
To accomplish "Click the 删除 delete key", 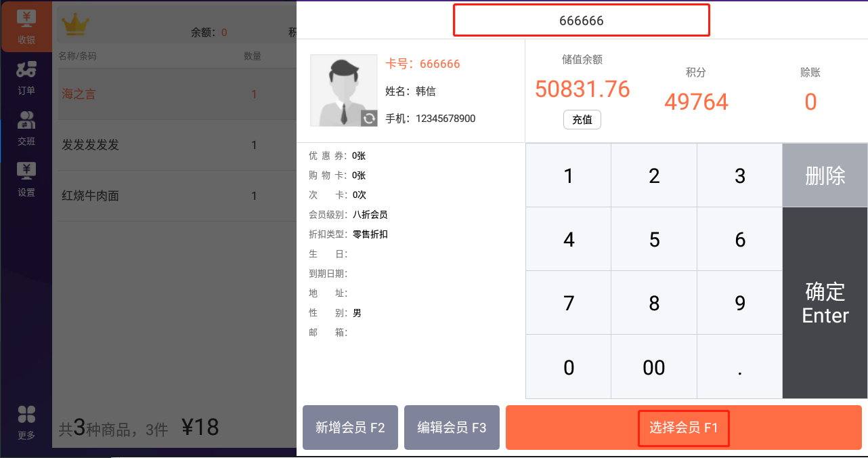I will pos(825,175).
